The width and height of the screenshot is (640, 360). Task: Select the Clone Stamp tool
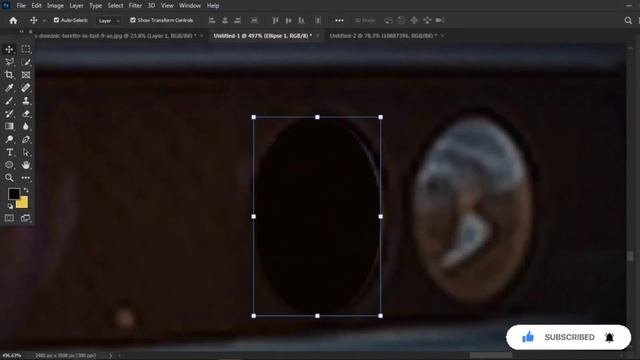coord(26,101)
